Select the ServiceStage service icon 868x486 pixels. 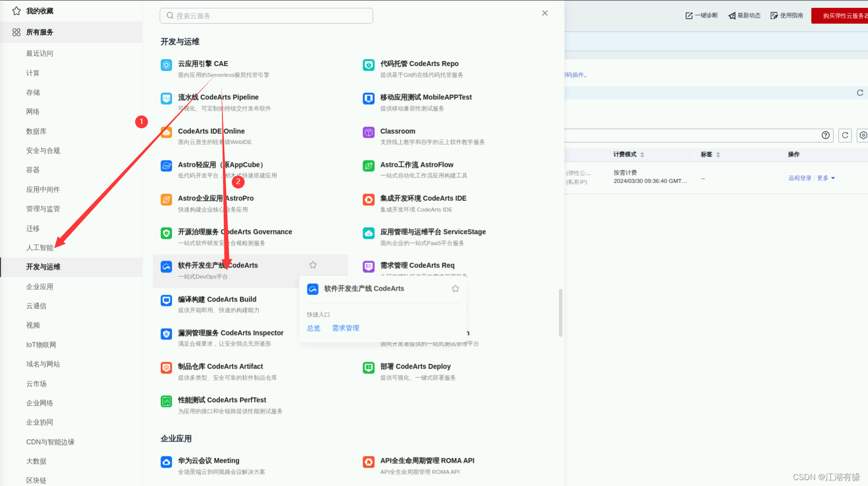point(369,233)
